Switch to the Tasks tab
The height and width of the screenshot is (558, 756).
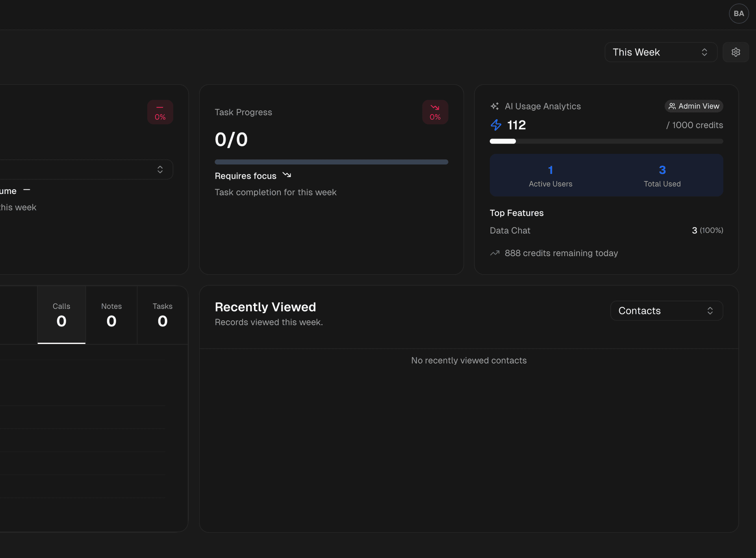(x=162, y=315)
